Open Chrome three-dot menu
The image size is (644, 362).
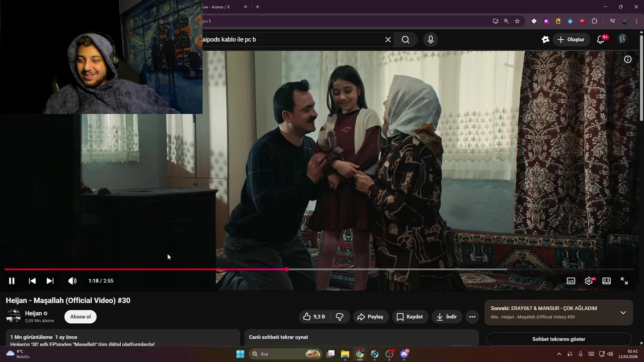pos(636,21)
